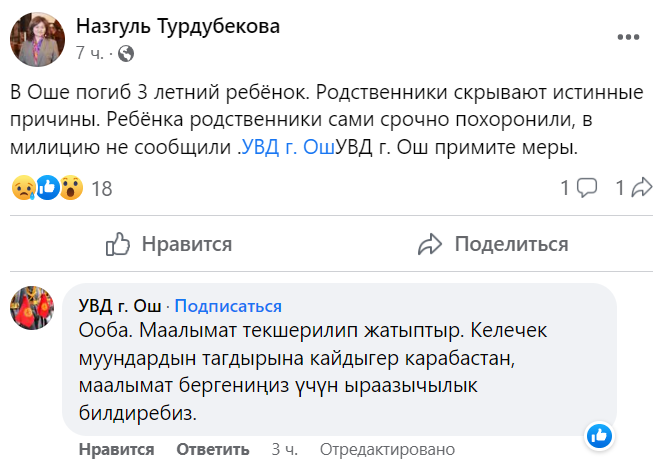
Task: Show the list of 18 reactions
Action: pyautogui.click(x=101, y=188)
